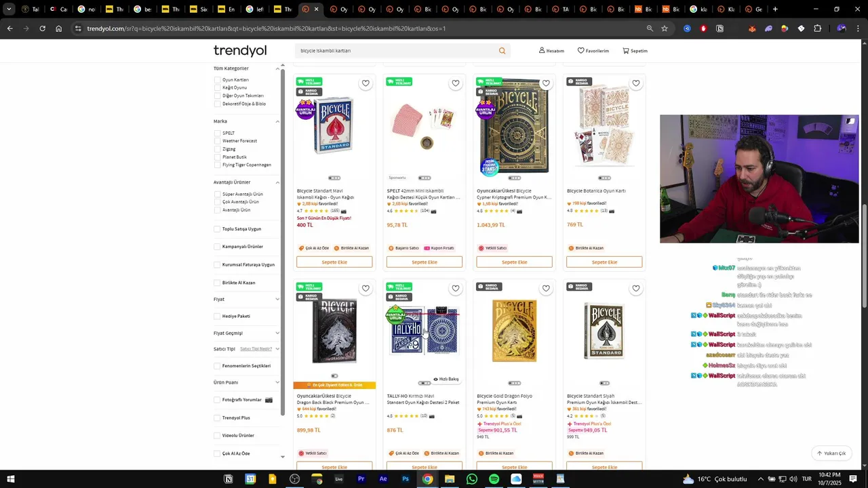Favorite the Bicycle Gold Dragon card
The image size is (868, 488).
coord(546,288)
